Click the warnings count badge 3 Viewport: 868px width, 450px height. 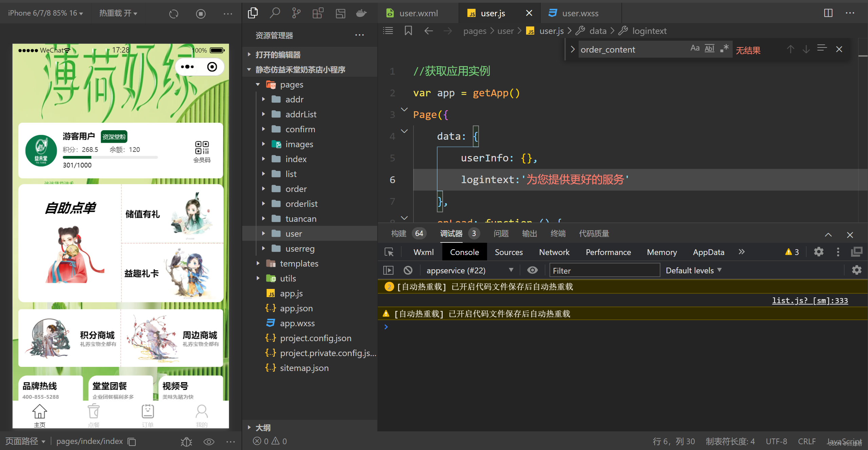[792, 252]
